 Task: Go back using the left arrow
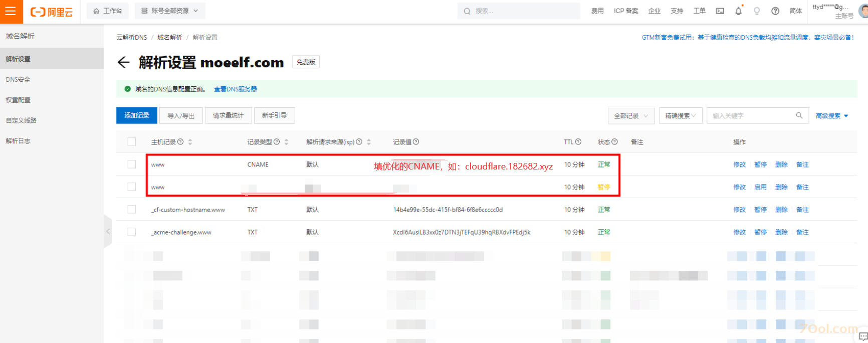123,62
